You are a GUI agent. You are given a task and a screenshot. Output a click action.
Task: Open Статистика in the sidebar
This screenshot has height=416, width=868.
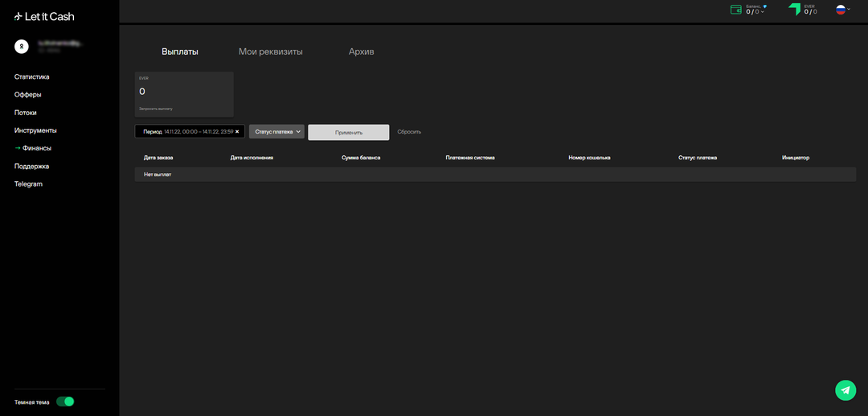pos(32,77)
